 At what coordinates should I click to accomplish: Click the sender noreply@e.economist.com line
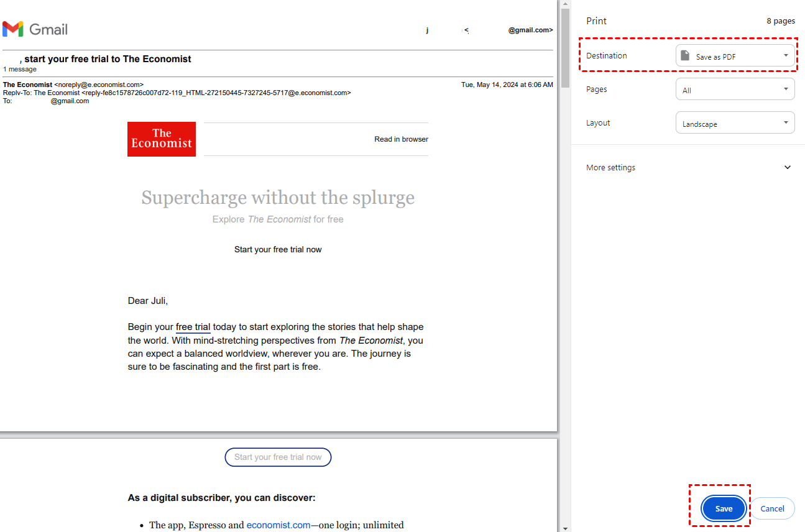(73, 85)
